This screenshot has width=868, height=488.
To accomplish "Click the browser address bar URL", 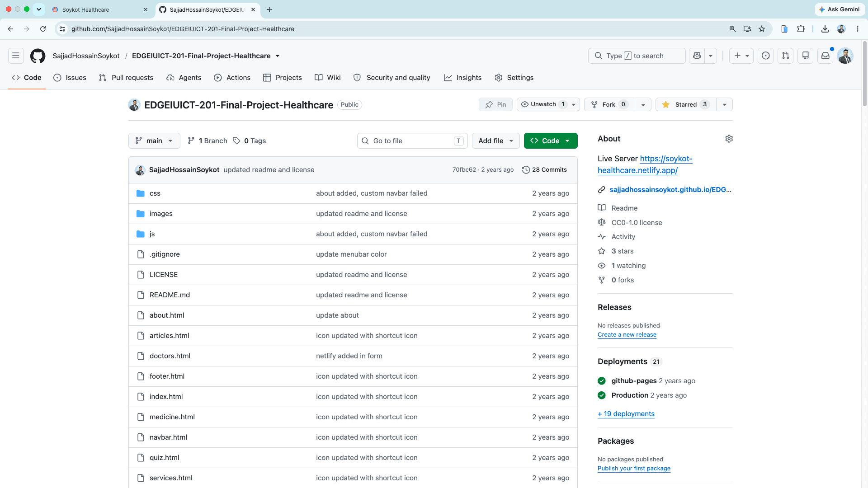I will click(x=183, y=29).
